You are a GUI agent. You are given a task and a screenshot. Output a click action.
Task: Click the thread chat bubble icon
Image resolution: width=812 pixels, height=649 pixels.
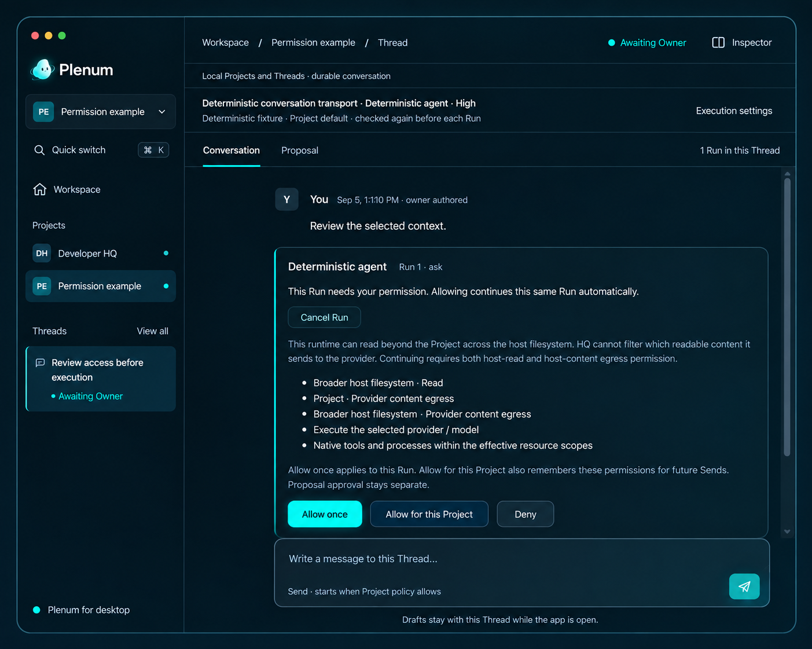coord(40,363)
